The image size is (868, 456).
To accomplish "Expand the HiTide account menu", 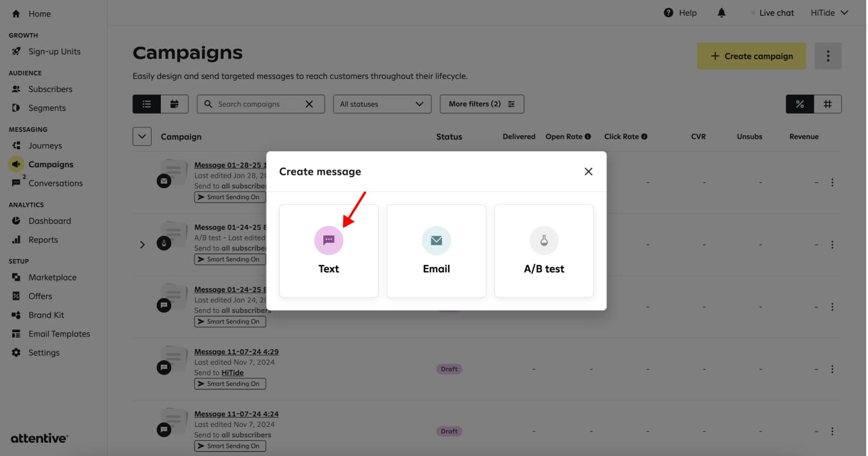I will click(829, 13).
